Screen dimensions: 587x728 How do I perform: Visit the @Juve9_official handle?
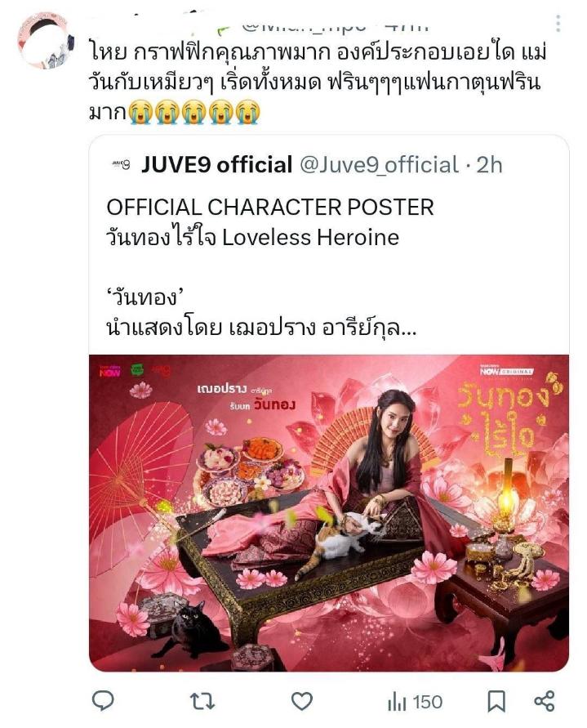(x=379, y=165)
